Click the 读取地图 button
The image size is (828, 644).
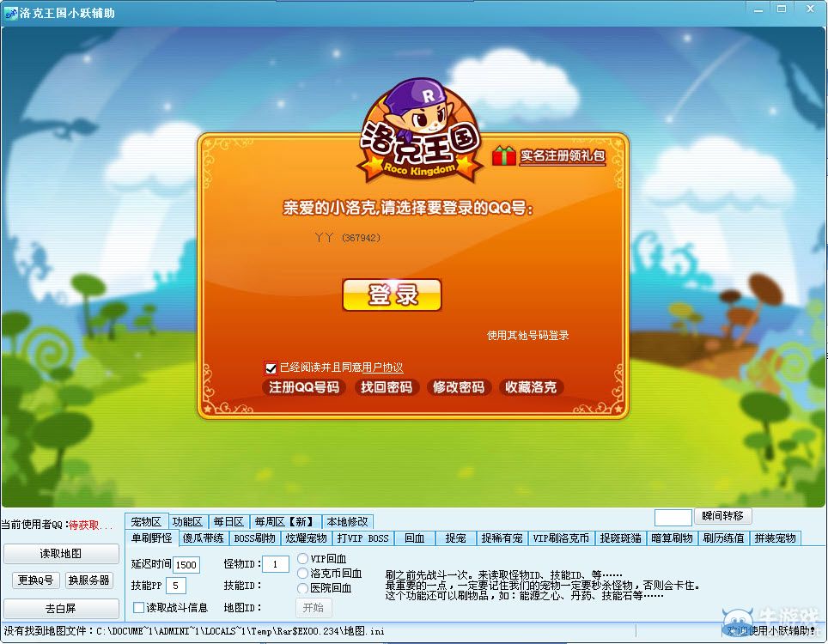[61, 553]
